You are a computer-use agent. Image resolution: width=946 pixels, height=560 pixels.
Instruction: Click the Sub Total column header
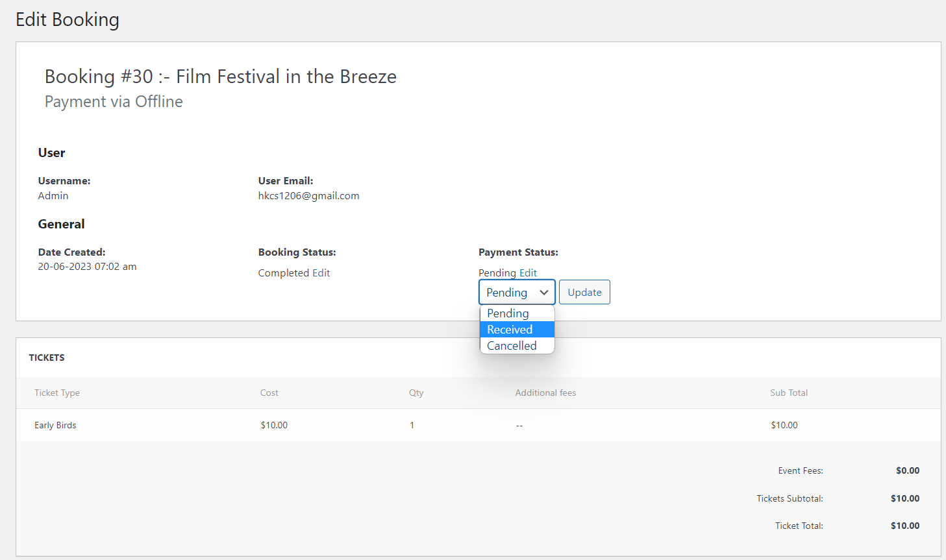(x=789, y=393)
